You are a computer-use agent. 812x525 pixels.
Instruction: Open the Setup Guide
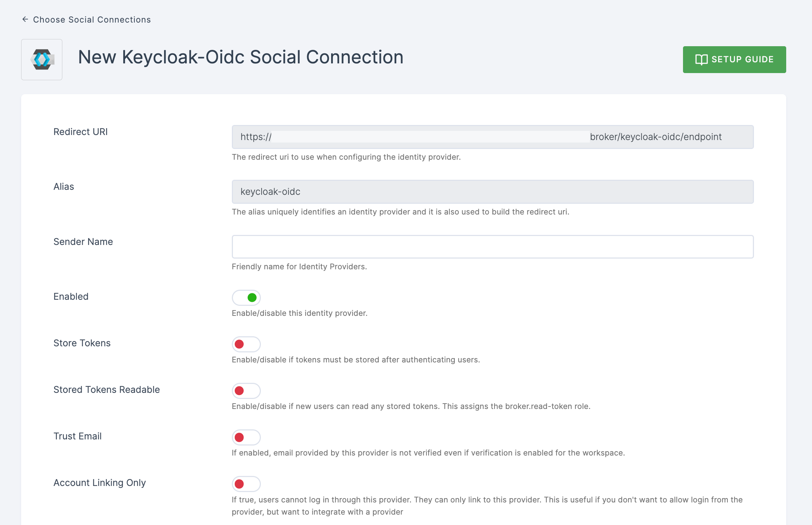pos(734,59)
